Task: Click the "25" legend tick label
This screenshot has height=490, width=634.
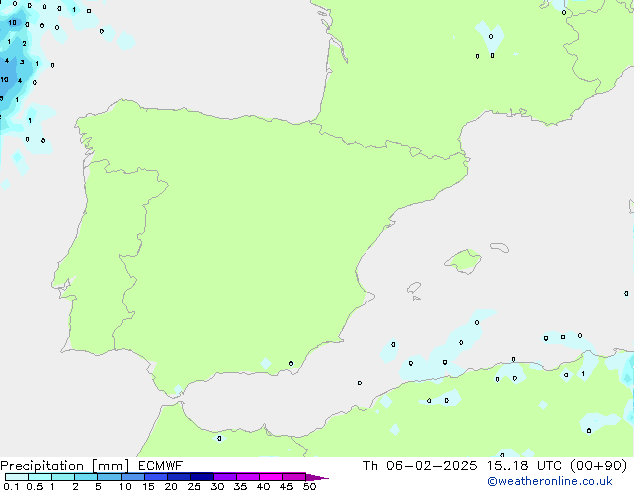Action: 194,486
